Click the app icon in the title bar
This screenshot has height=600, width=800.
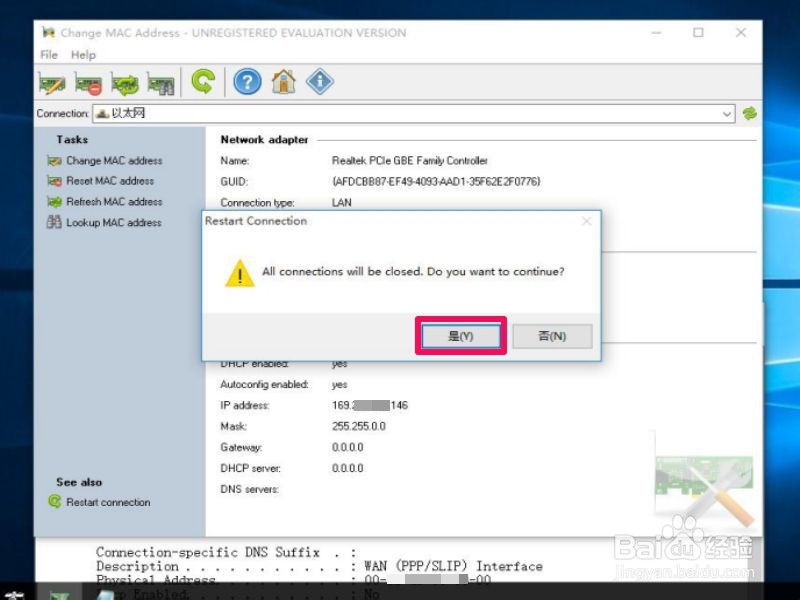tap(48, 33)
